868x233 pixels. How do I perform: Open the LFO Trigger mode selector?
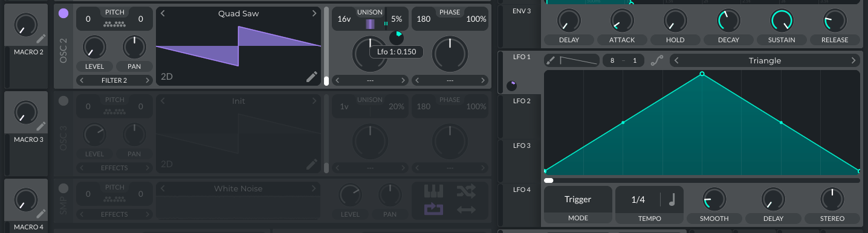[577, 199]
